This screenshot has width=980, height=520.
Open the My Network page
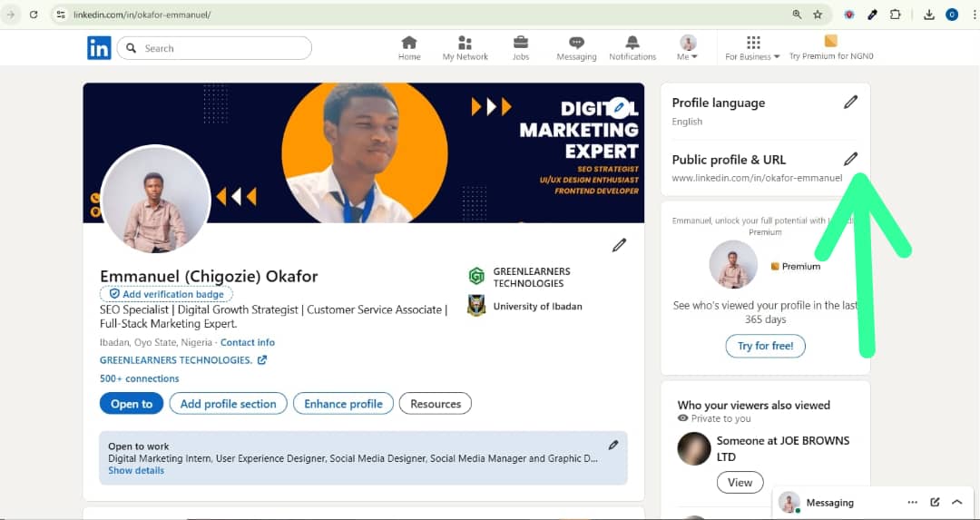[465, 48]
